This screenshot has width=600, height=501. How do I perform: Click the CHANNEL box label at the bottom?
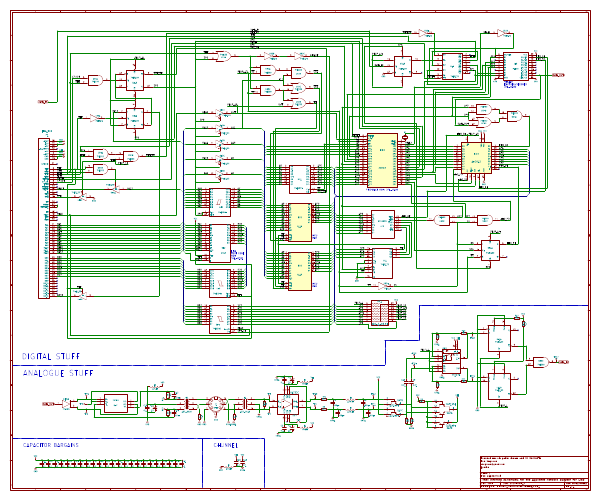[x=228, y=444]
